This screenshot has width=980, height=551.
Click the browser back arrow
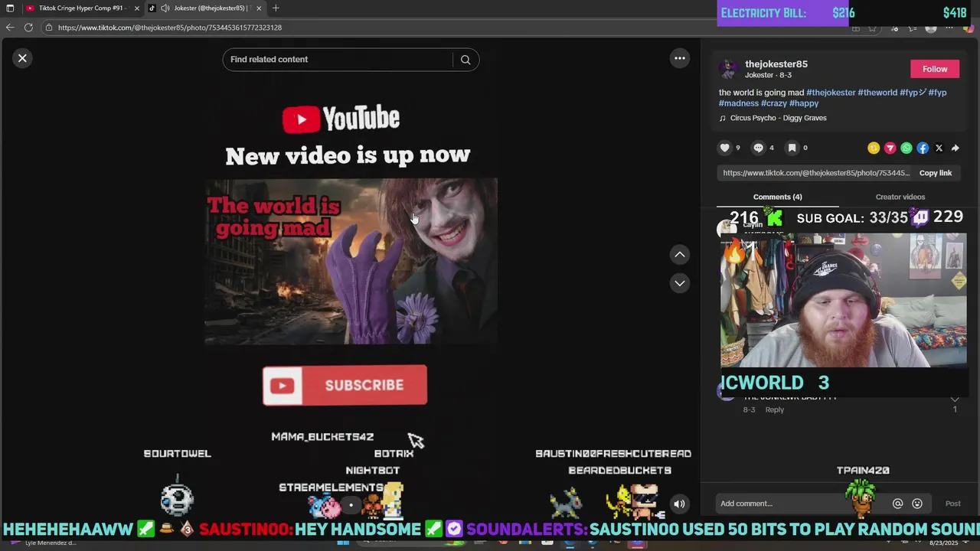10,28
